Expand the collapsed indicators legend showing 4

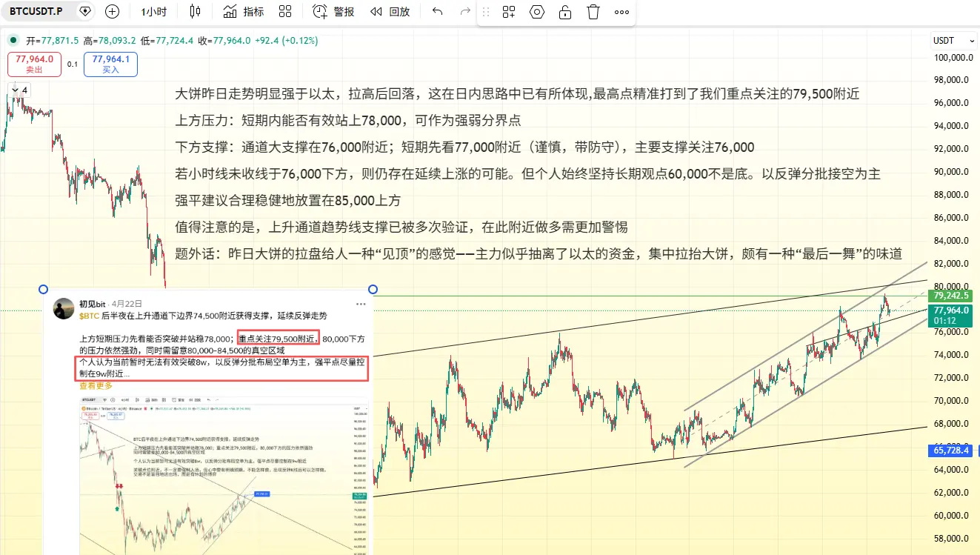click(19, 90)
